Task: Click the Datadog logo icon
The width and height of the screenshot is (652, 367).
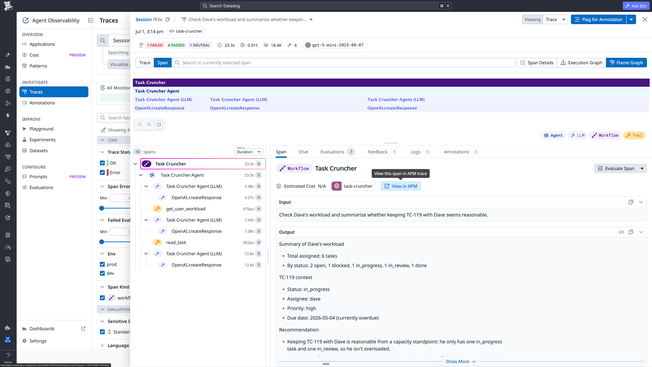Action: (x=8, y=5)
